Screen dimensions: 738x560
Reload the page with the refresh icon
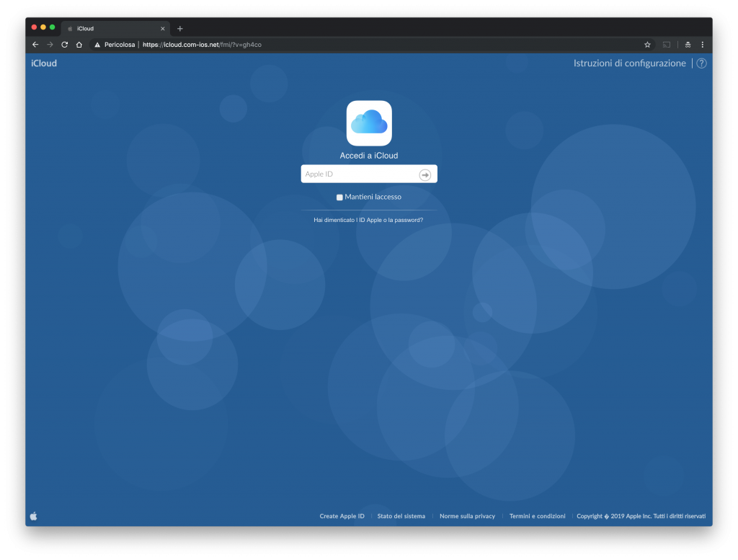point(64,45)
